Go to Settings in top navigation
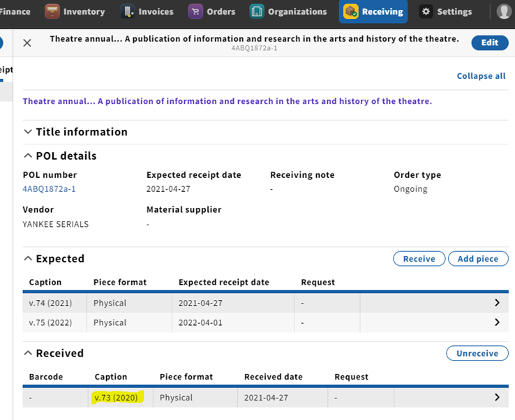The image size is (515, 420). click(454, 11)
